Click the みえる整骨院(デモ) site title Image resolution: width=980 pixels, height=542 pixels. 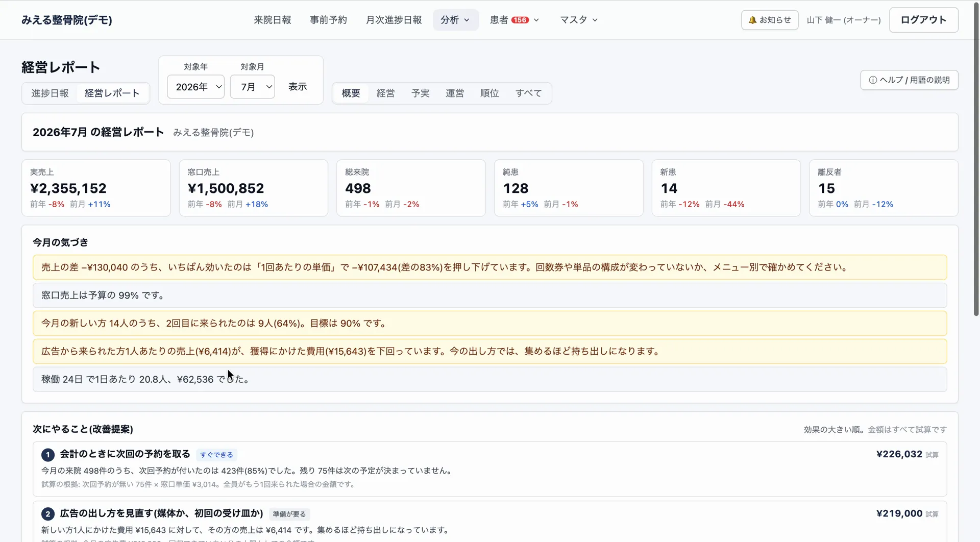coord(67,20)
